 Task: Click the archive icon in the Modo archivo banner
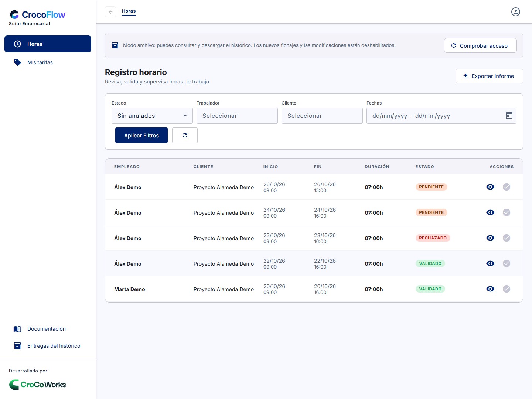[x=115, y=45]
